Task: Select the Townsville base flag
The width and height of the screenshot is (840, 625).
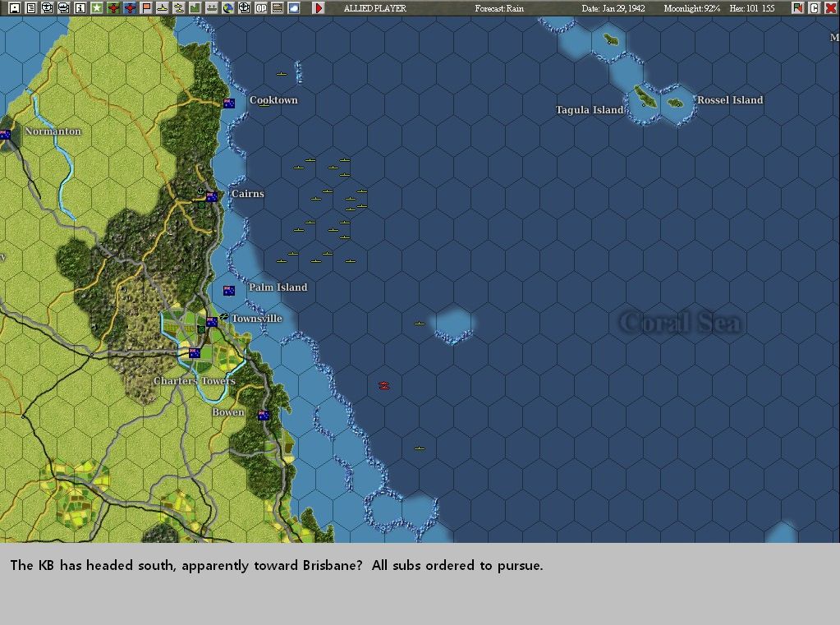Action: coord(212,322)
